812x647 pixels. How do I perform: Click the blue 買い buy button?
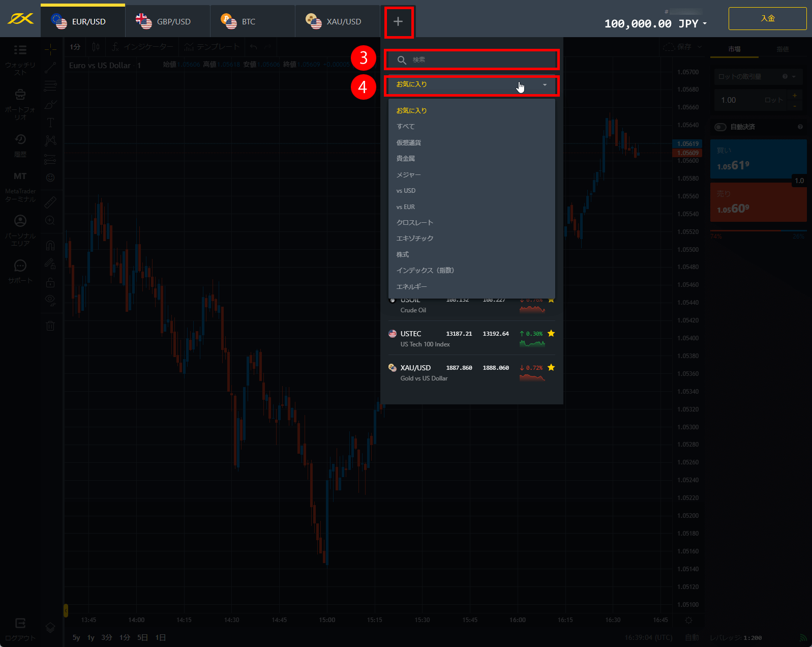(x=758, y=159)
